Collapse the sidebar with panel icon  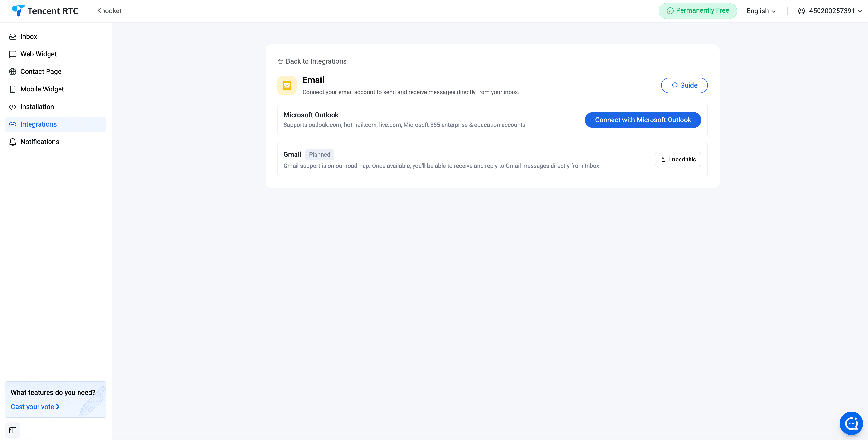[12, 430]
